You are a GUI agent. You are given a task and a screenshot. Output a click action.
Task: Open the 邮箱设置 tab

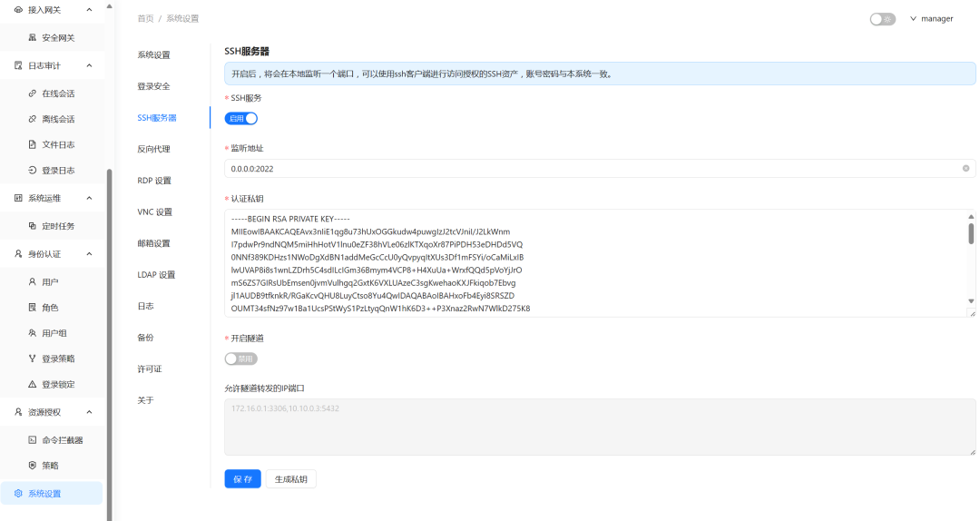[x=153, y=243]
